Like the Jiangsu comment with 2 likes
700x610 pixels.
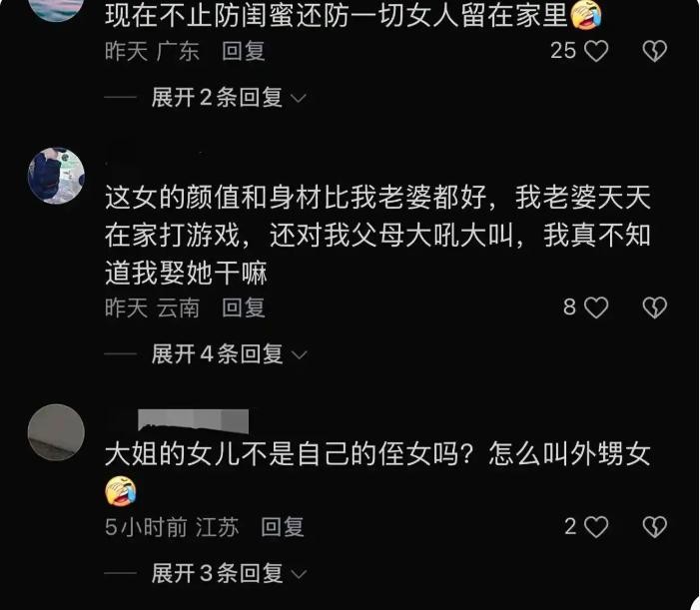(x=596, y=526)
